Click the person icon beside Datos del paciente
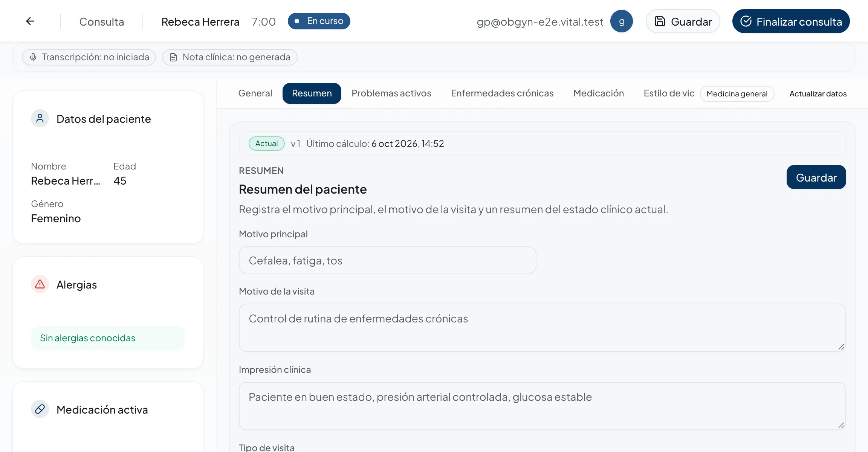 pyautogui.click(x=40, y=119)
